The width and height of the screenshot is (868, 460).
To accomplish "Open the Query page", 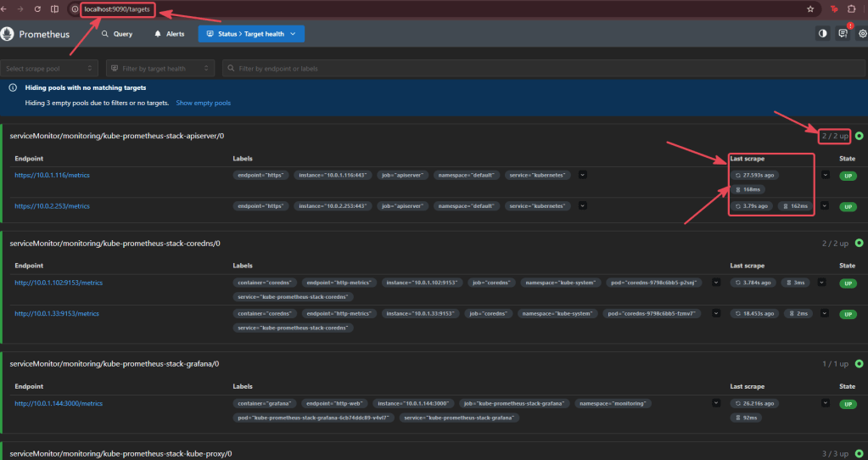I will coord(117,34).
